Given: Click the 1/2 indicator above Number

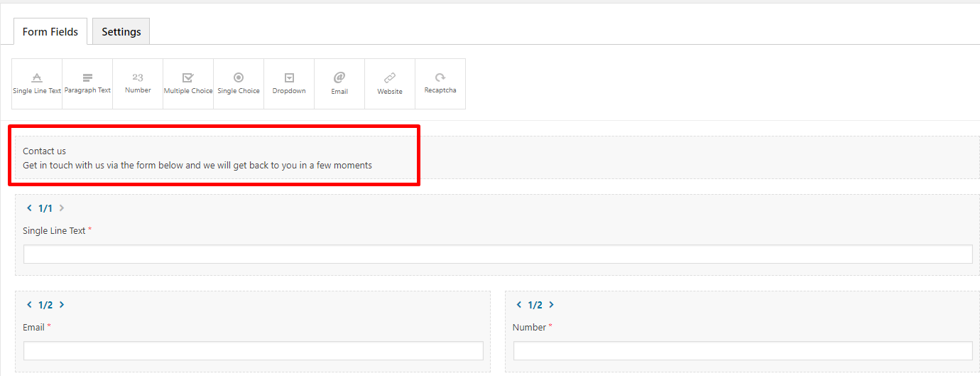Looking at the screenshot, I should click(535, 305).
